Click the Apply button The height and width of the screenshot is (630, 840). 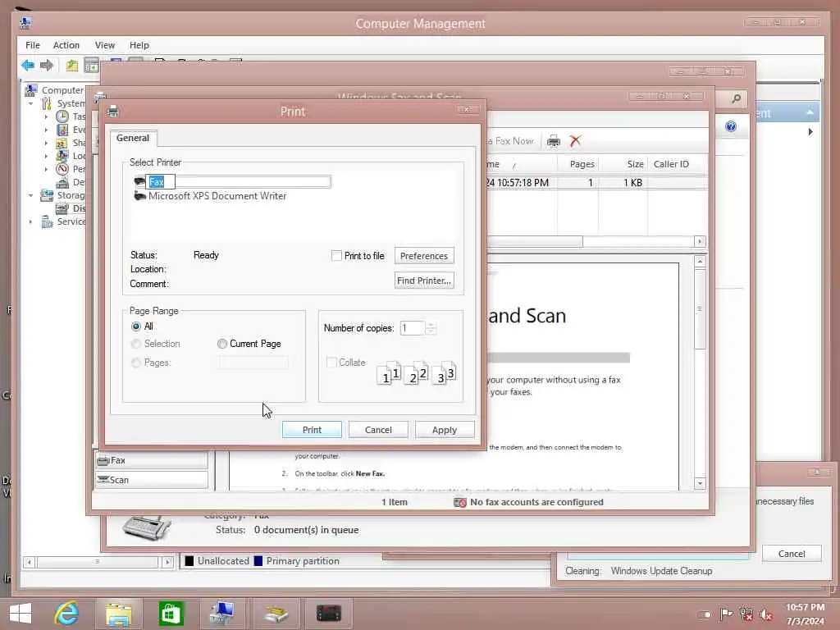pyautogui.click(x=445, y=430)
